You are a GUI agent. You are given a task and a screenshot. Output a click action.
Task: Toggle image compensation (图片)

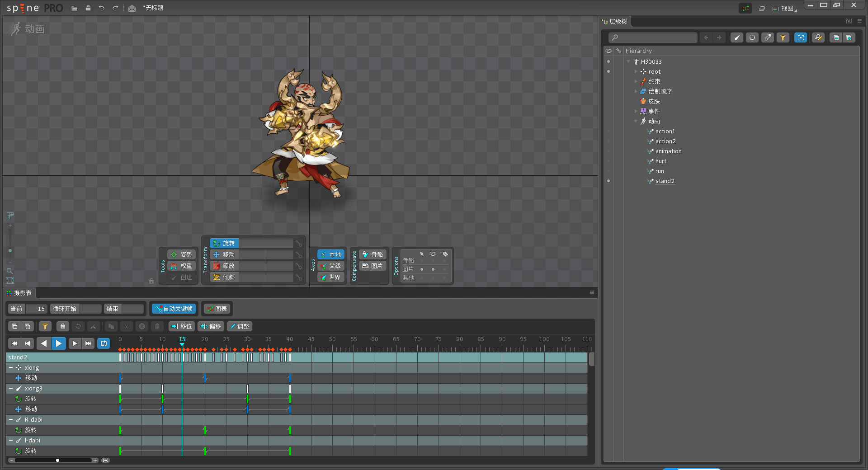(373, 266)
